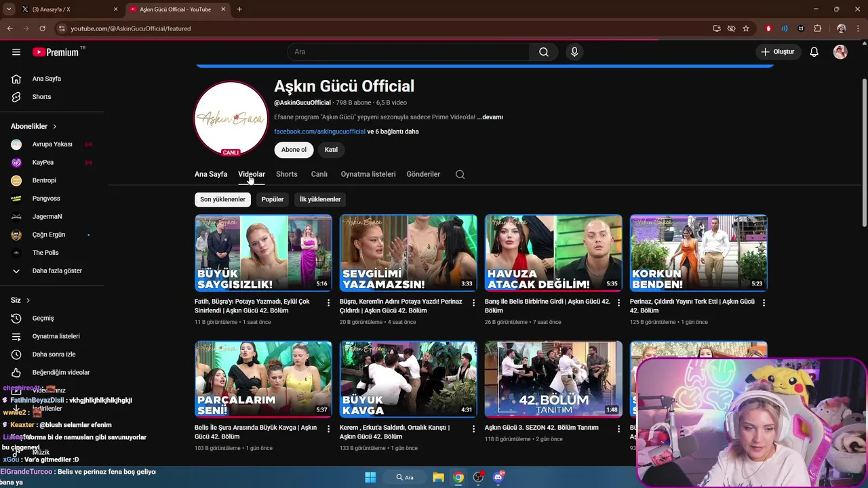Click the search magnifier button
This screenshot has width=868, height=488.
tap(544, 52)
